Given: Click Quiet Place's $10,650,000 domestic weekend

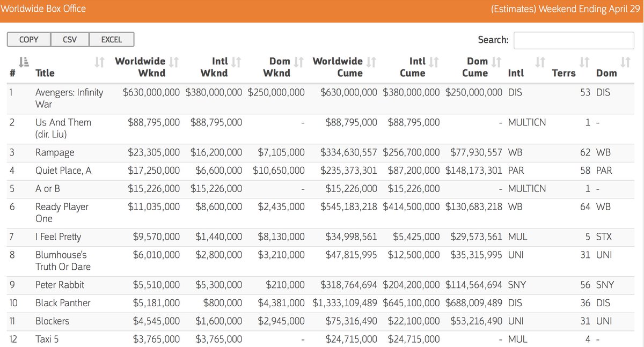Looking at the screenshot, I should 279,171.
